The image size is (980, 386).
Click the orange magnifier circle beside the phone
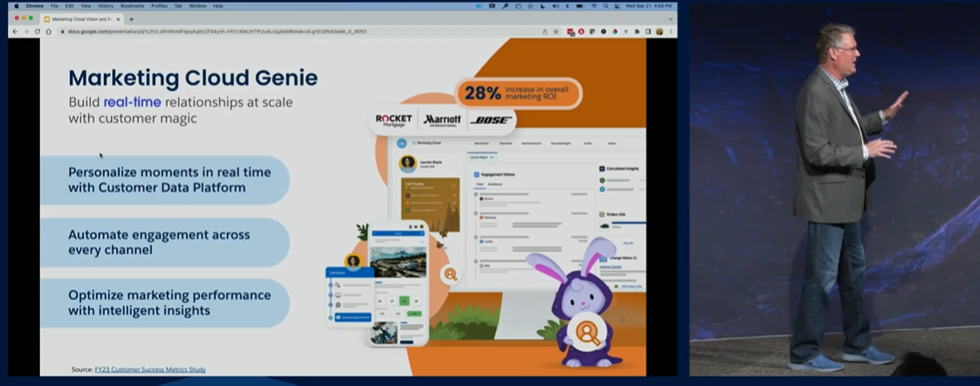449,273
